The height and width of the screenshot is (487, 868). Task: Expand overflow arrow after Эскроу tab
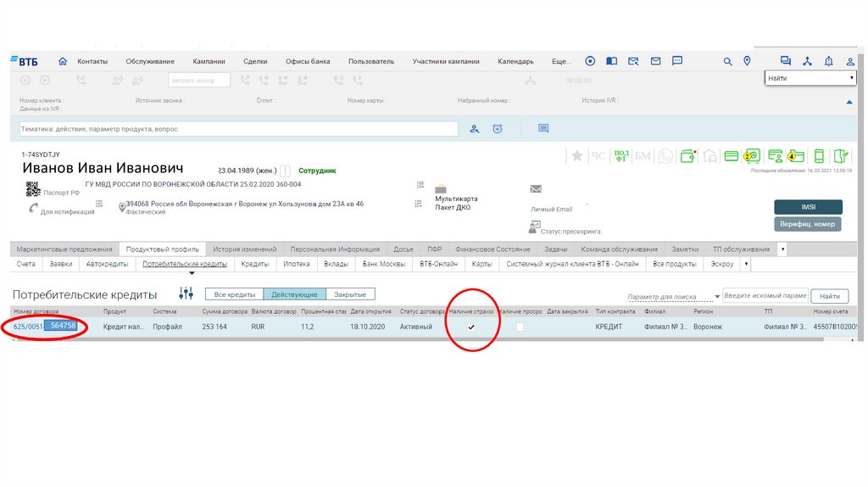coord(746,264)
